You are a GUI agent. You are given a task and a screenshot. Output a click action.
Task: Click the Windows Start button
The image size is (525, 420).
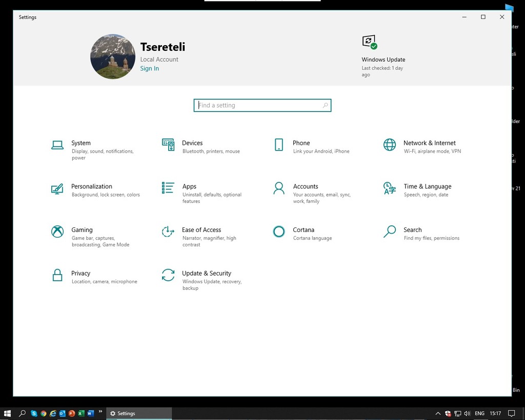[7, 414]
